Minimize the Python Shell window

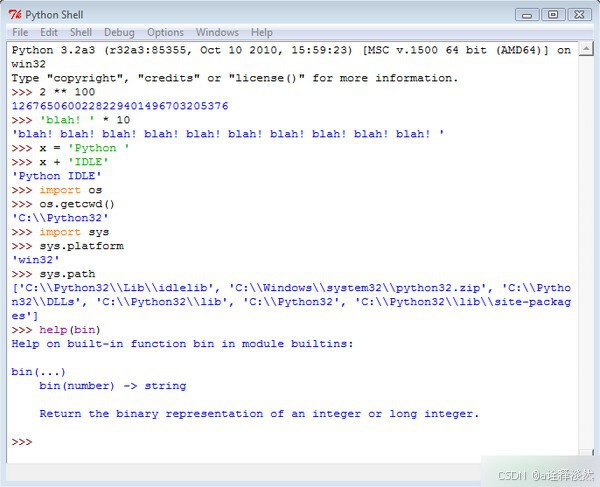pos(527,15)
